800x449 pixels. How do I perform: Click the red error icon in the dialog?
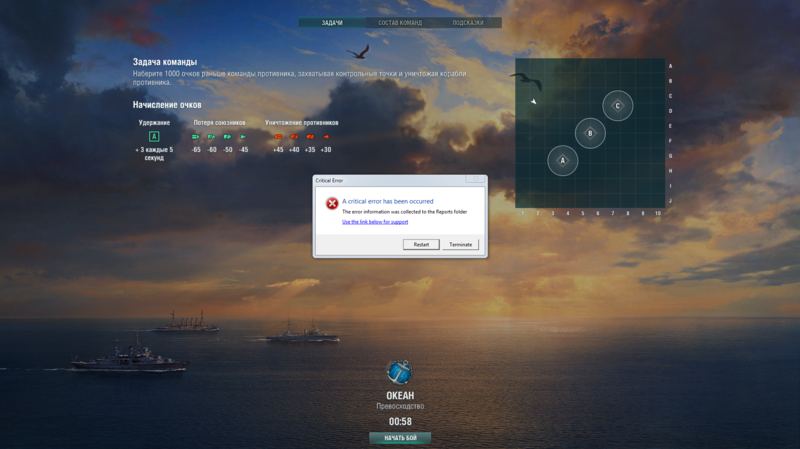[332, 203]
